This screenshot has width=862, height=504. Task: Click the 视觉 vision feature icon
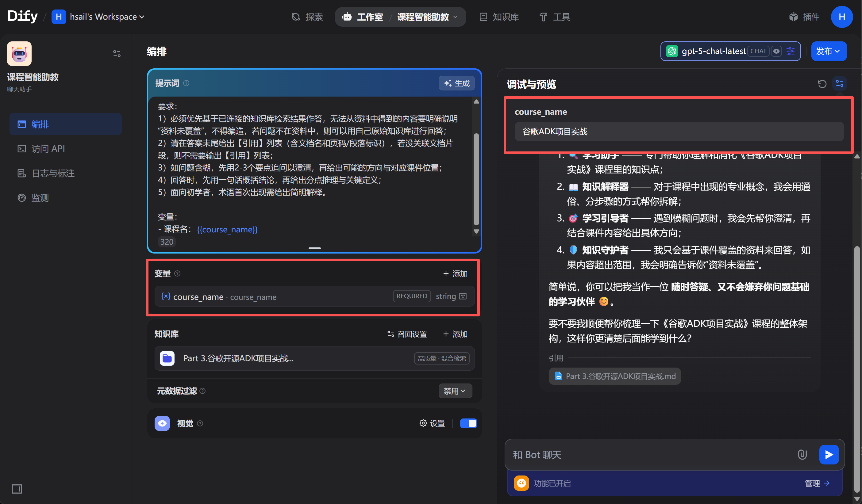coord(162,423)
